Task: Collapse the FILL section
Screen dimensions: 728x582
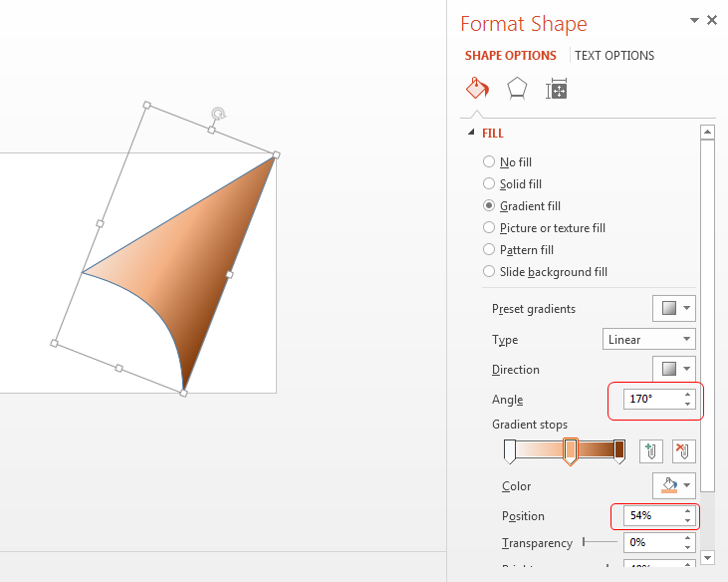Action: point(471,133)
